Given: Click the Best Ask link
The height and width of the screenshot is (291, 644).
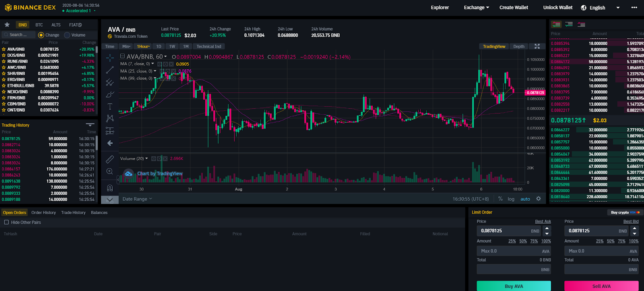Looking at the screenshot, I should (x=543, y=221).
